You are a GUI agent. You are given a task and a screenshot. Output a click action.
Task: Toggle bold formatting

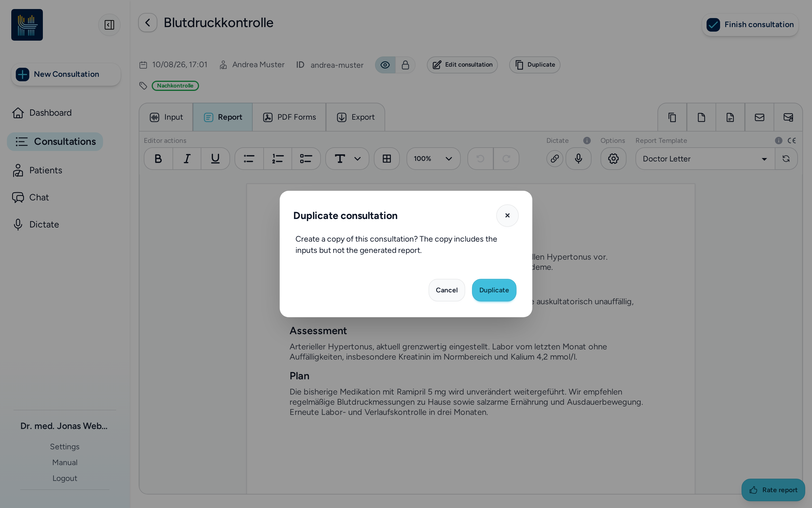pos(158,159)
